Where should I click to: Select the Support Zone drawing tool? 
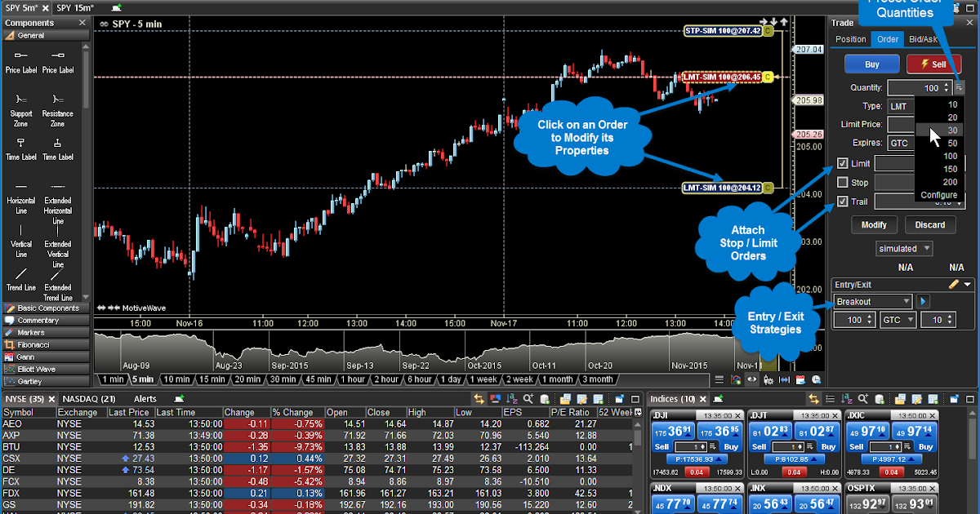tap(21, 107)
